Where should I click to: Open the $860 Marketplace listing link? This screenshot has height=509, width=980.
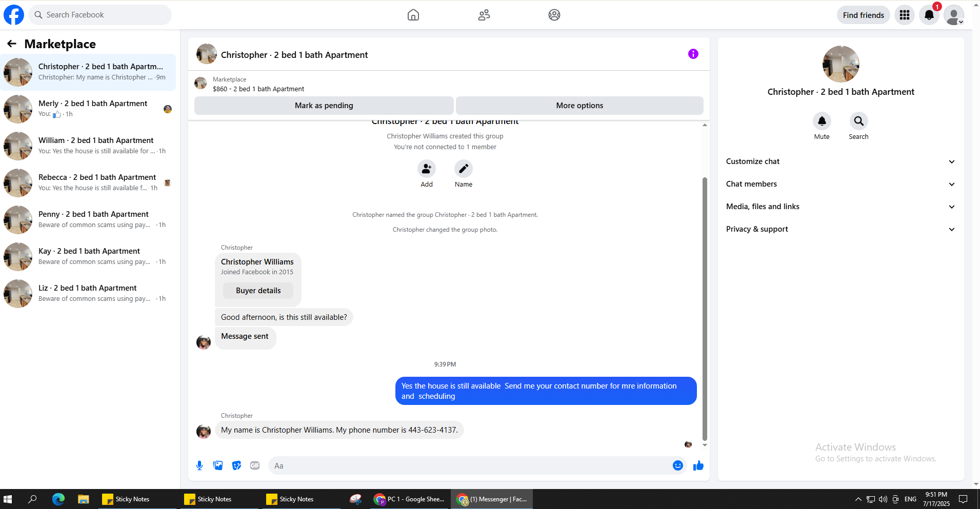click(x=258, y=89)
